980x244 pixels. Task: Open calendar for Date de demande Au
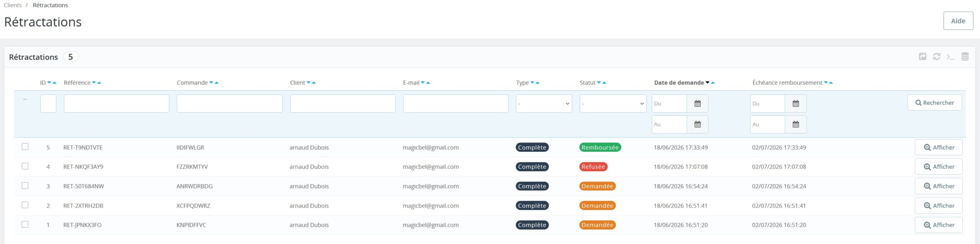(x=697, y=124)
